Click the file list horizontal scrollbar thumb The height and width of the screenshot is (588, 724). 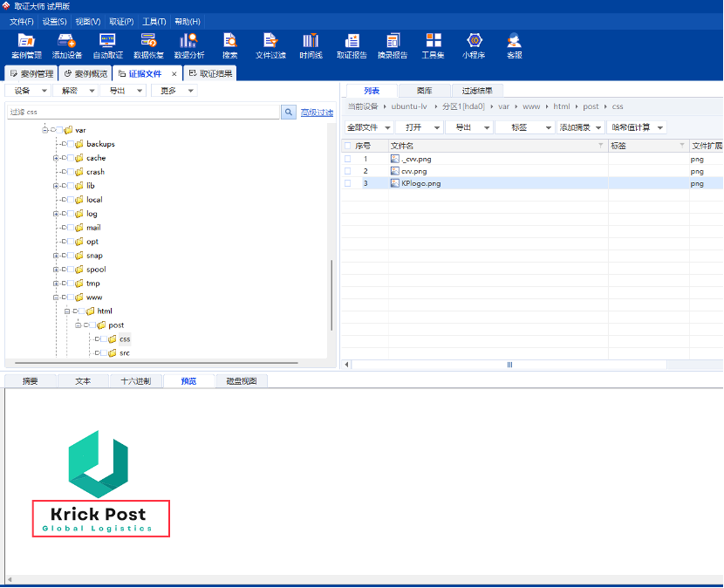tap(509, 365)
